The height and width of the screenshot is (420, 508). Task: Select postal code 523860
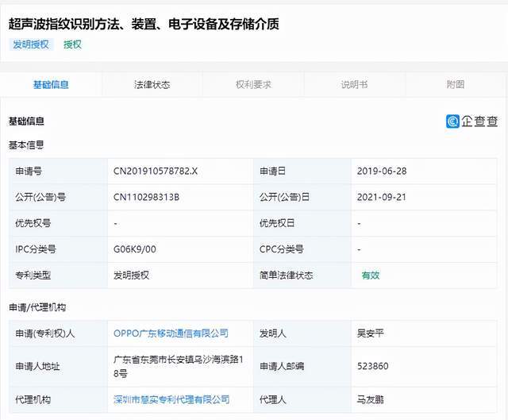(x=372, y=366)
